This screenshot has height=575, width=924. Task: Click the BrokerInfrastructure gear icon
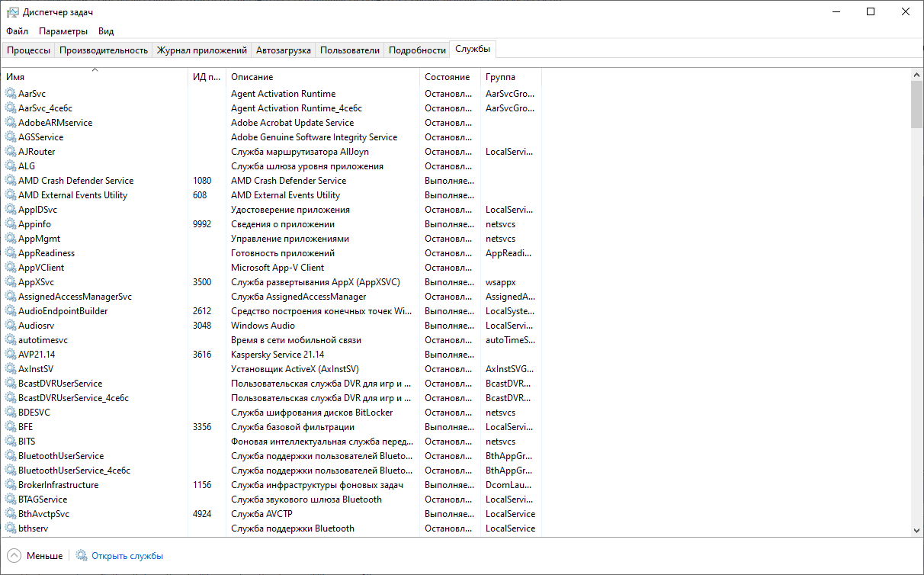point(11,485)
